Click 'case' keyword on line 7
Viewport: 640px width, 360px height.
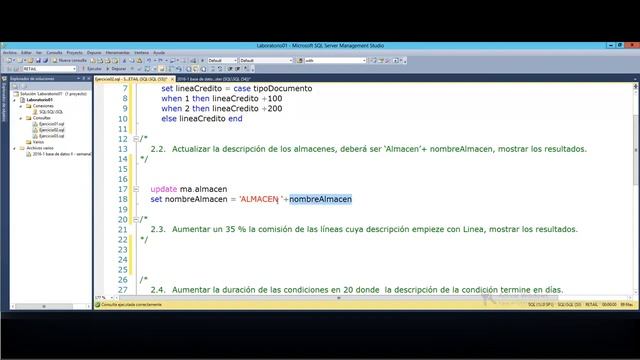click(x=242, y=89)
